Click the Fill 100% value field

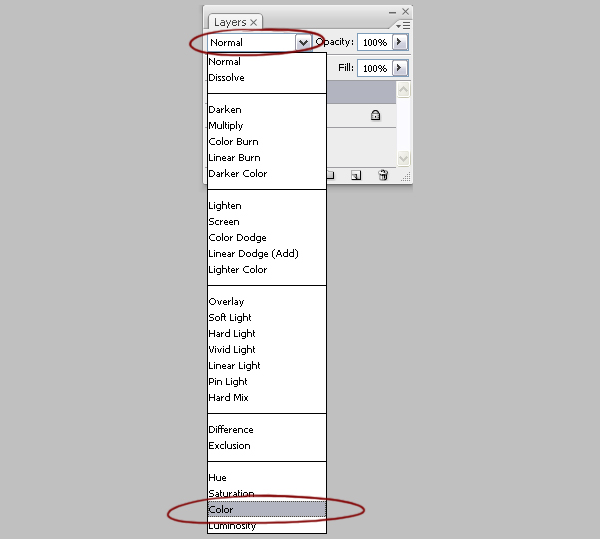coord(375,68)
